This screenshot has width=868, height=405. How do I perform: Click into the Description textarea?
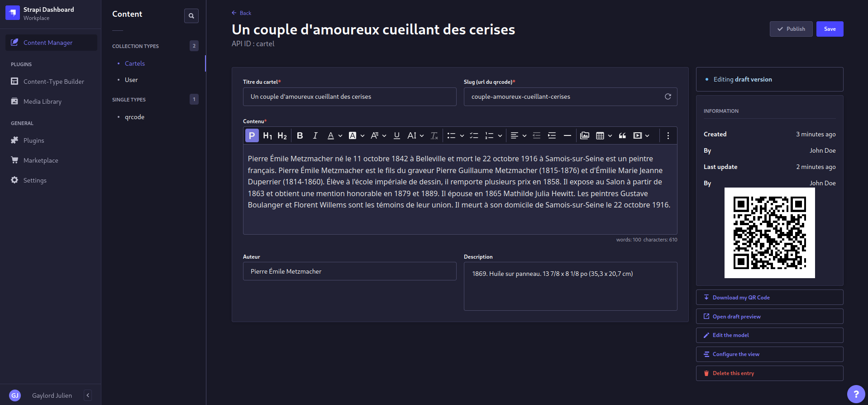click(x=570, y=286)
